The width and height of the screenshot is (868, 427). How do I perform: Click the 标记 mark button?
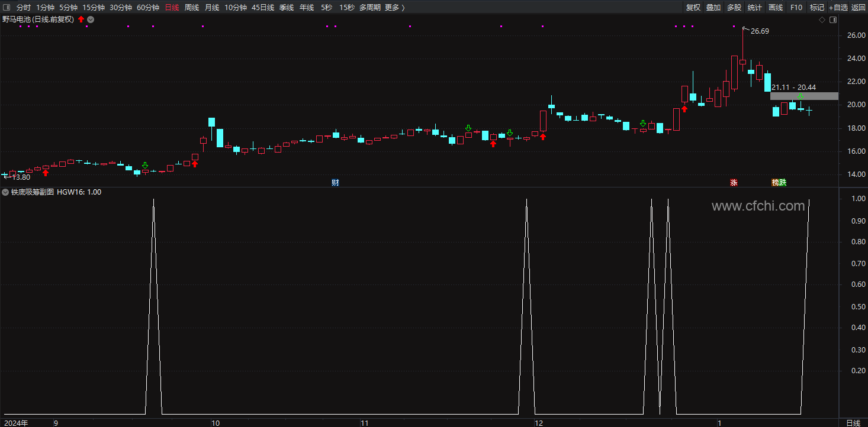(x=817, y=8)
